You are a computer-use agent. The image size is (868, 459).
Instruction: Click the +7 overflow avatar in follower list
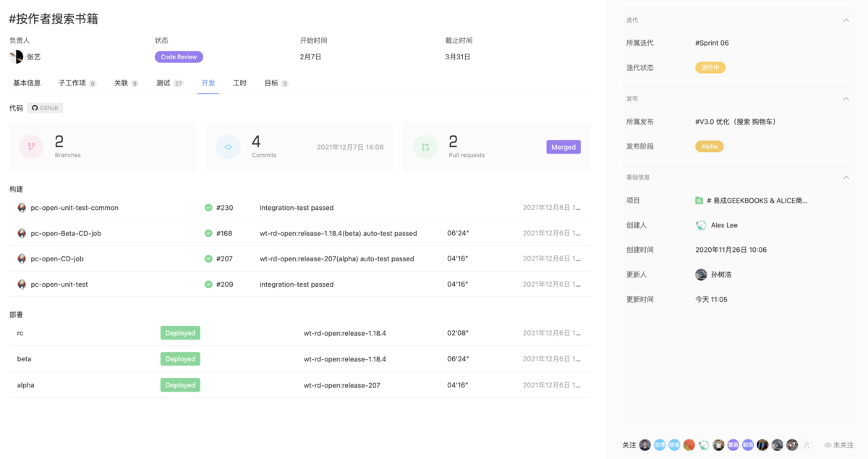791,445
